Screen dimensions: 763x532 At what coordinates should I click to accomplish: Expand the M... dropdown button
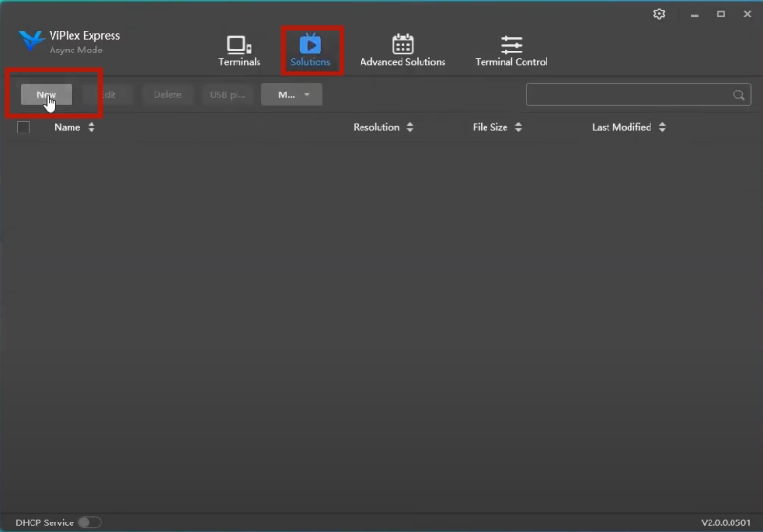(x=292, y=94)
